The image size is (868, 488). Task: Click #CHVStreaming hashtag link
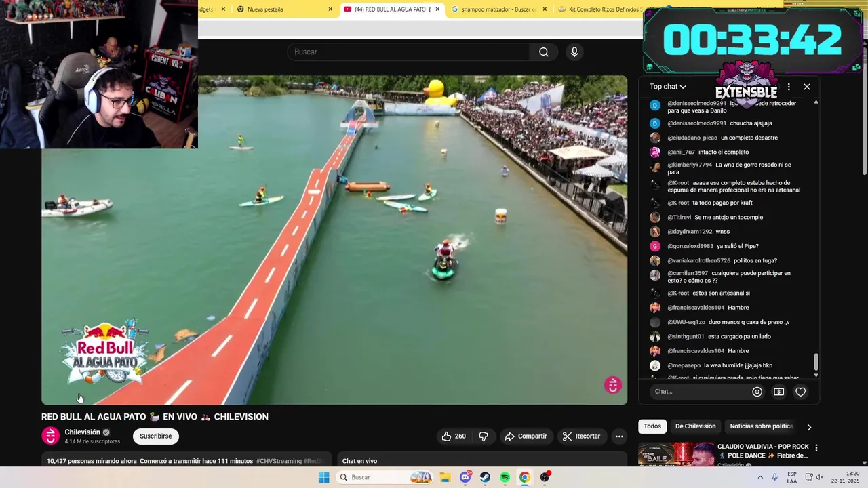pyautogui.click(x=279, y=461)
